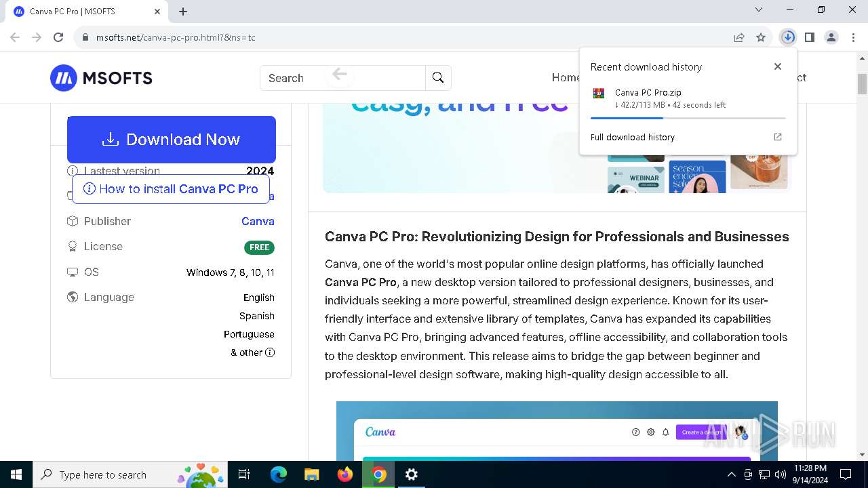Click the Chrome downloads toolbar icon
The image size is (868, 488).
point(788,37)
